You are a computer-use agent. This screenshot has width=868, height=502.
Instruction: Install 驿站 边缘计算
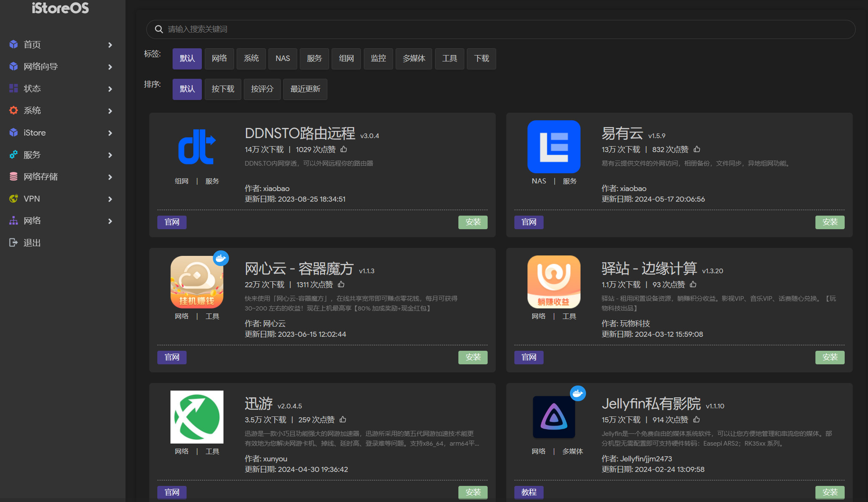830,357
